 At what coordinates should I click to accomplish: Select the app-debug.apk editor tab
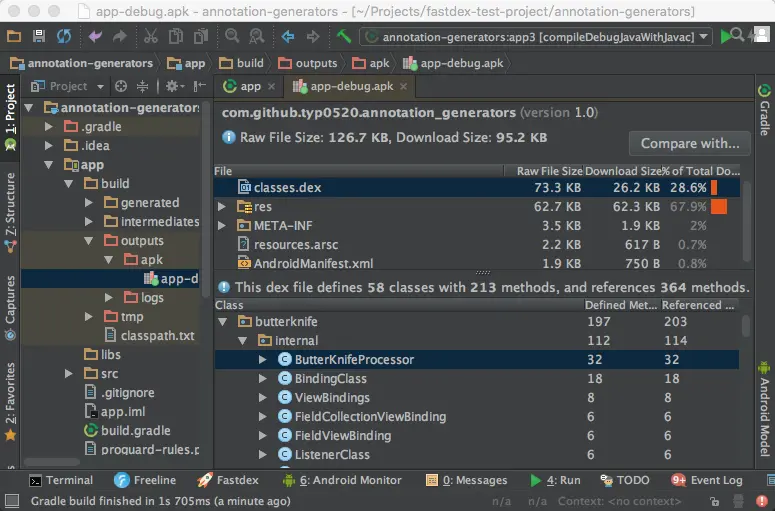click(350, 86)
